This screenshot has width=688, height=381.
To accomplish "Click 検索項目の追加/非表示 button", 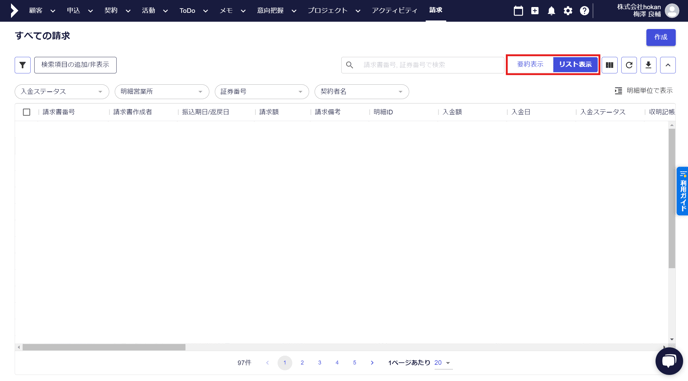I will (x=75, y=65).
